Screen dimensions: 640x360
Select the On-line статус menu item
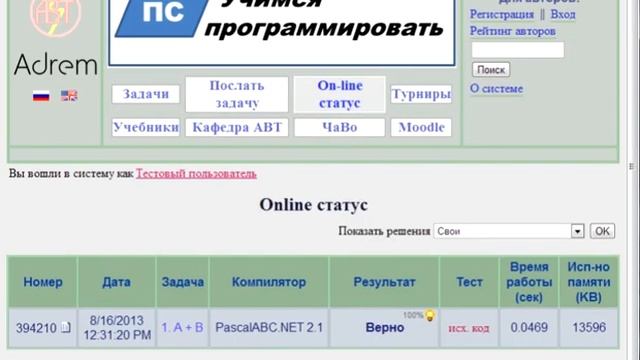[x=340, y=94]
